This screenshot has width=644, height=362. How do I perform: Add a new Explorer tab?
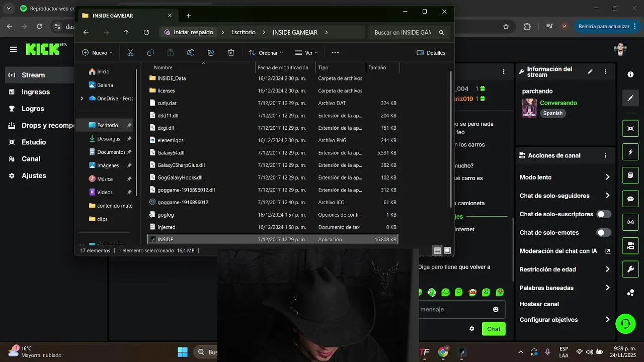click(188, 16)
